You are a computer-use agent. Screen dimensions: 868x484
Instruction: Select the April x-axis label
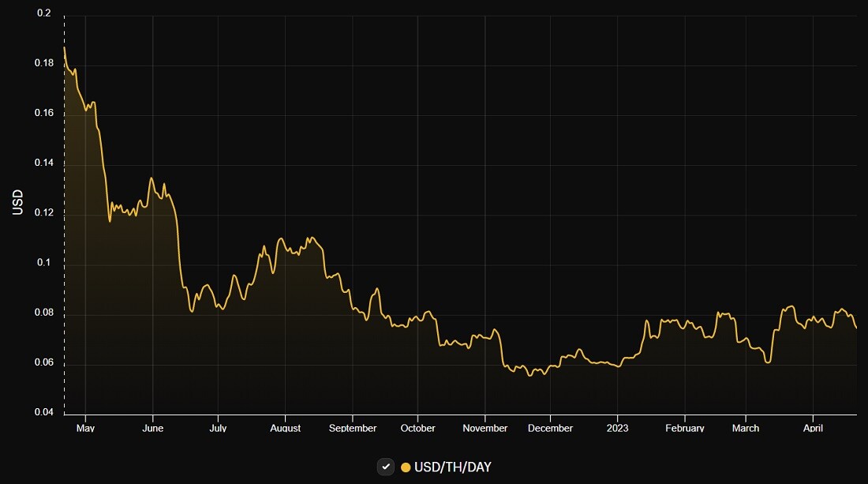(x=814, y=428)
